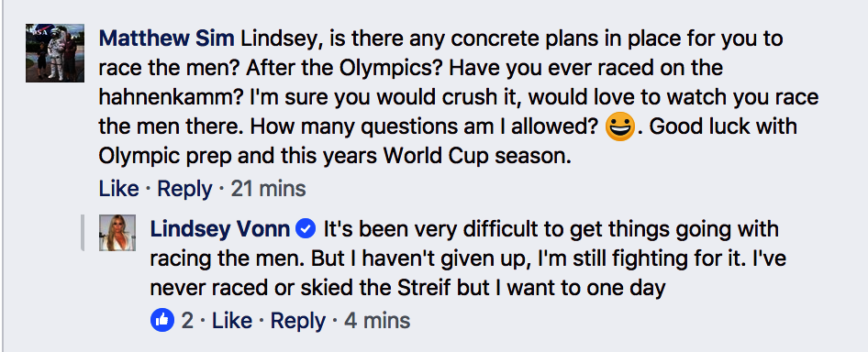Screen dimensions: 868x352
Task: Reply to Matthew Sim's comment
Action: 184,189
